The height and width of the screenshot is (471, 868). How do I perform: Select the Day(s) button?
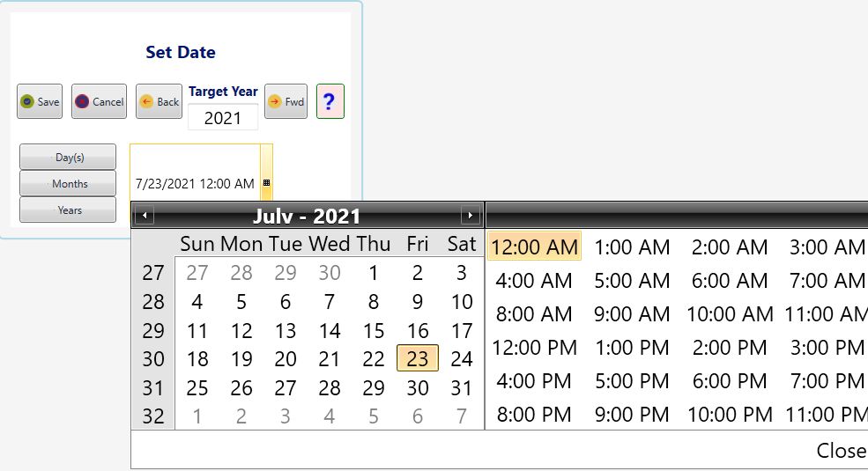coord(68,157)
